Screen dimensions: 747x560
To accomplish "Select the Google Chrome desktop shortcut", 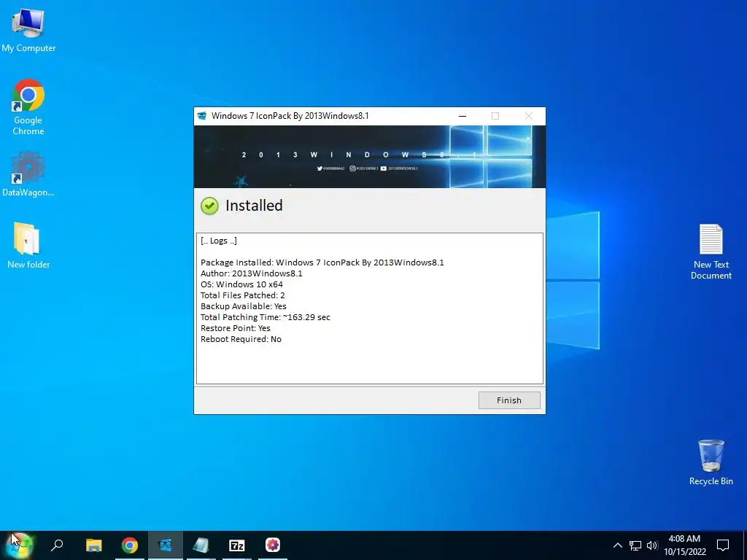I will 28,107.
